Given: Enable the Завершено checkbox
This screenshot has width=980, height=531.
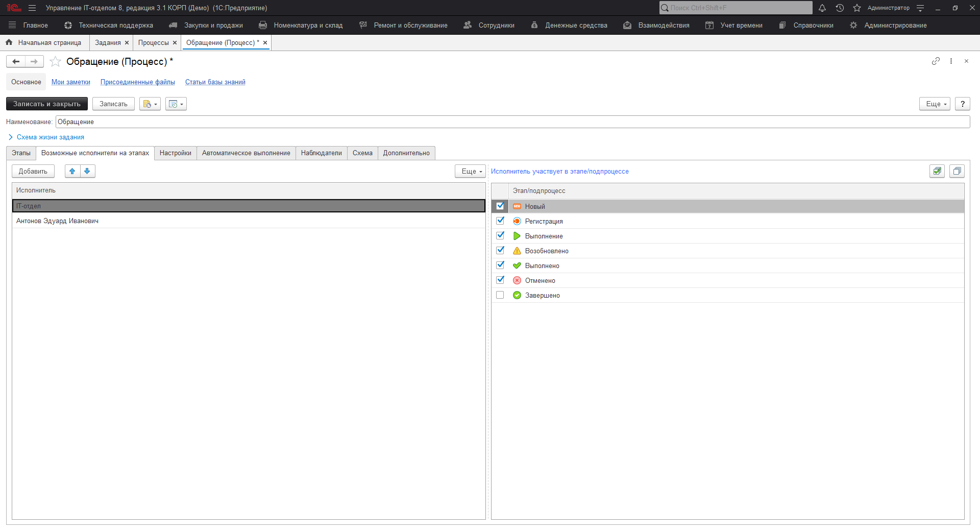Looking at the screenshot, I should tap(500, 295).
